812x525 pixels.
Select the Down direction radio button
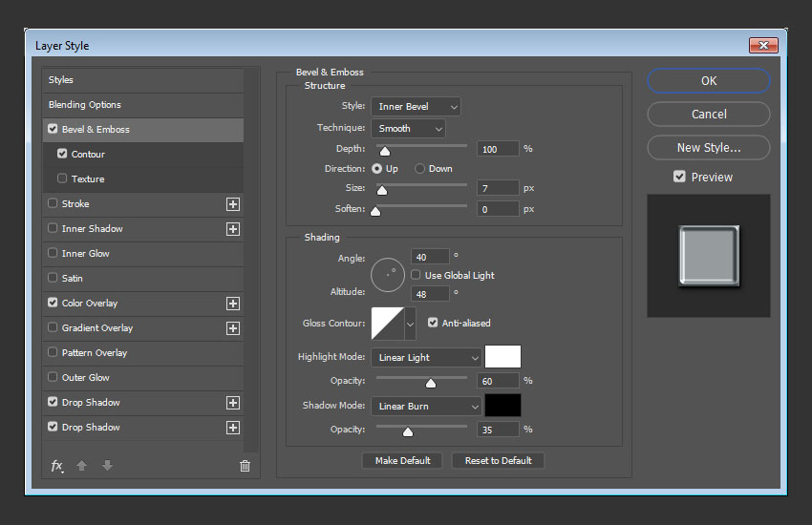point(419,169)
